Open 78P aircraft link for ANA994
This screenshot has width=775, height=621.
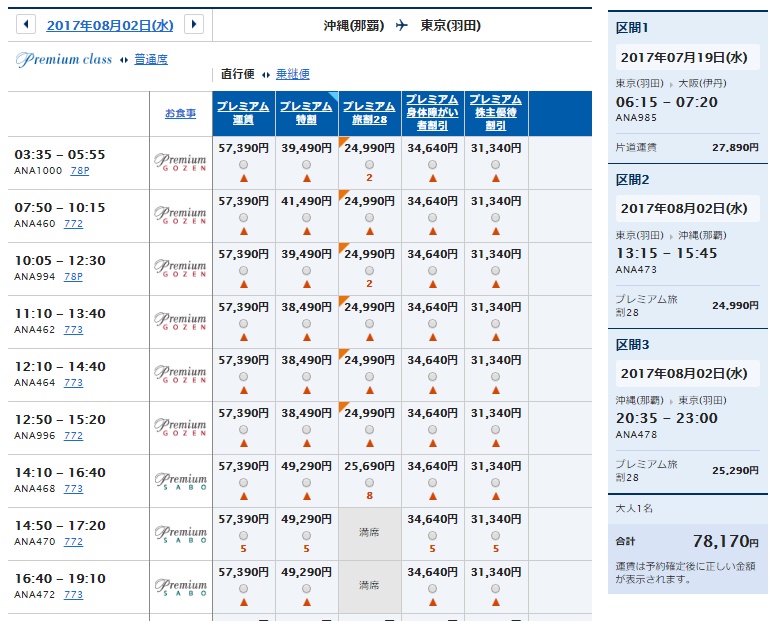coord(73,276)
